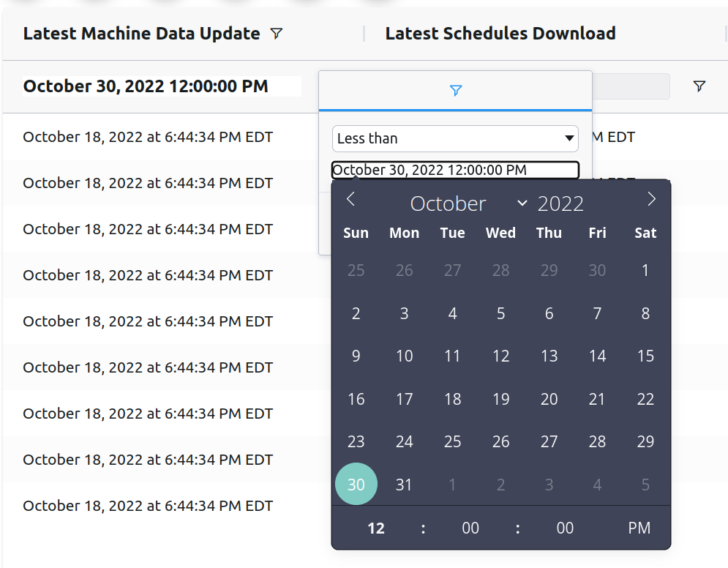The image size is (728, 568).
Task: Open the Less than condition dropdown
Action: pyautogui.click(x=455, y=138)
